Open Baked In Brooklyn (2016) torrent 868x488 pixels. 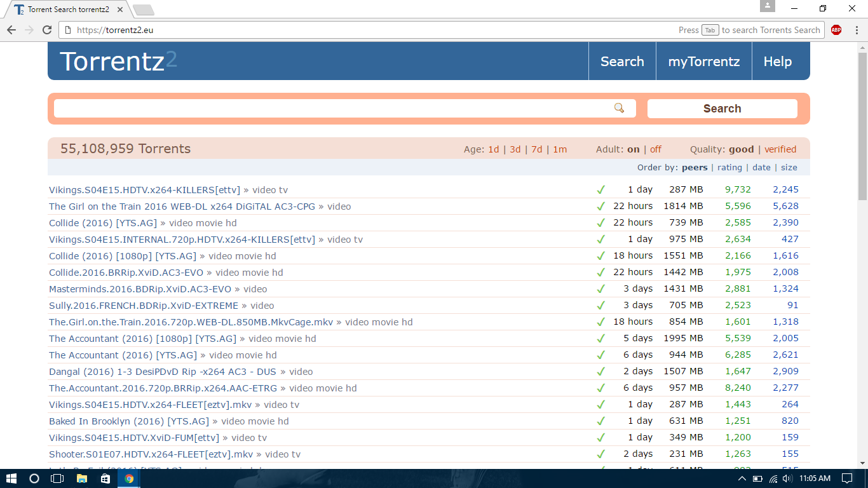(129, 421)
